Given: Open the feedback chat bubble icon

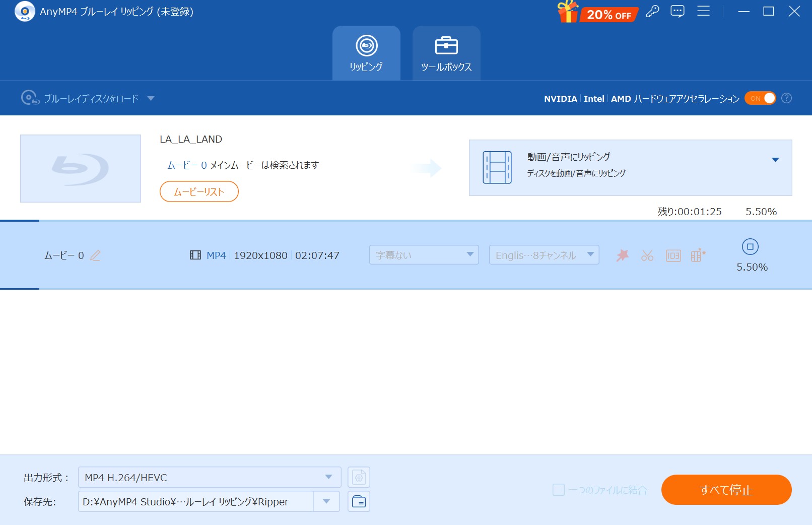Looking at the screenshot, I should (678, 11).
